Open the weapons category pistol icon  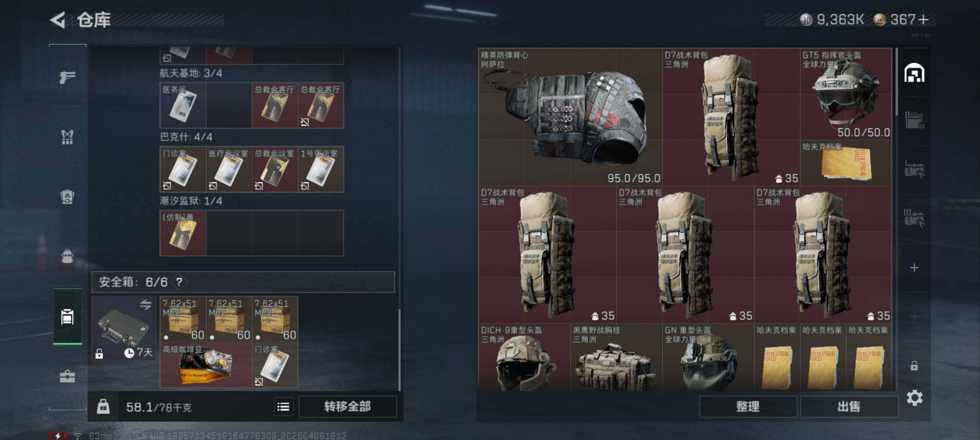67,77
